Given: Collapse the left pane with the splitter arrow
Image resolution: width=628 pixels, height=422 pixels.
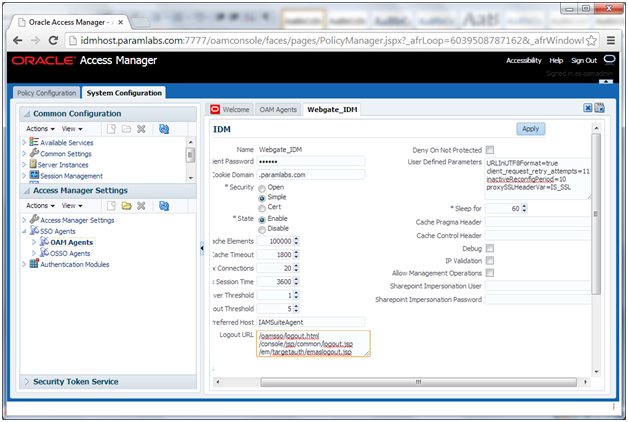Looking at the screenshot, I should 201,248.
